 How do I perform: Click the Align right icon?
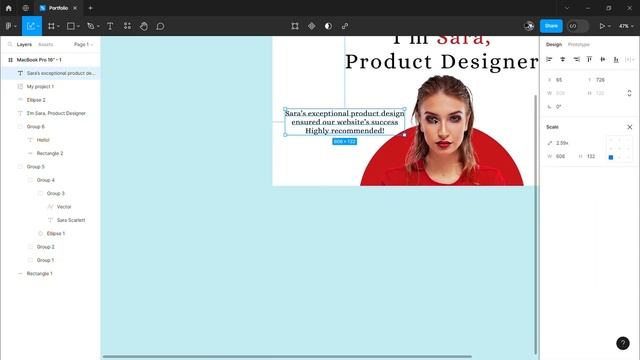click(576, 60)
